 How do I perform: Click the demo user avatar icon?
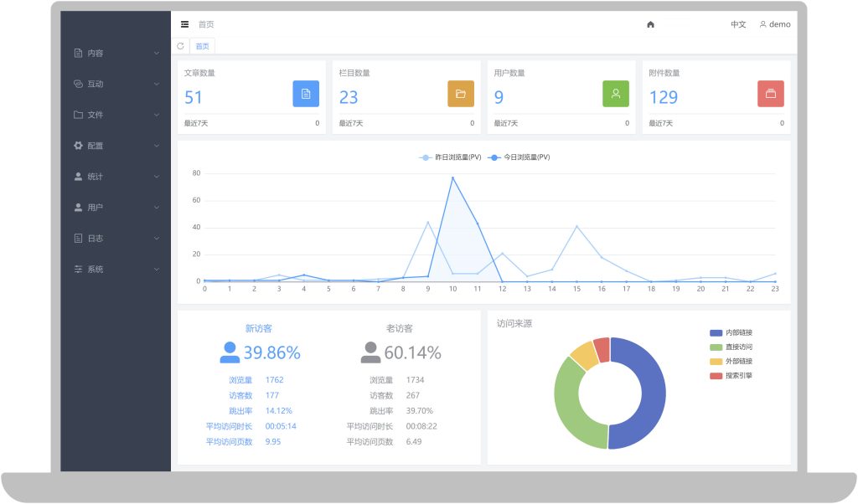pos(762,24)
